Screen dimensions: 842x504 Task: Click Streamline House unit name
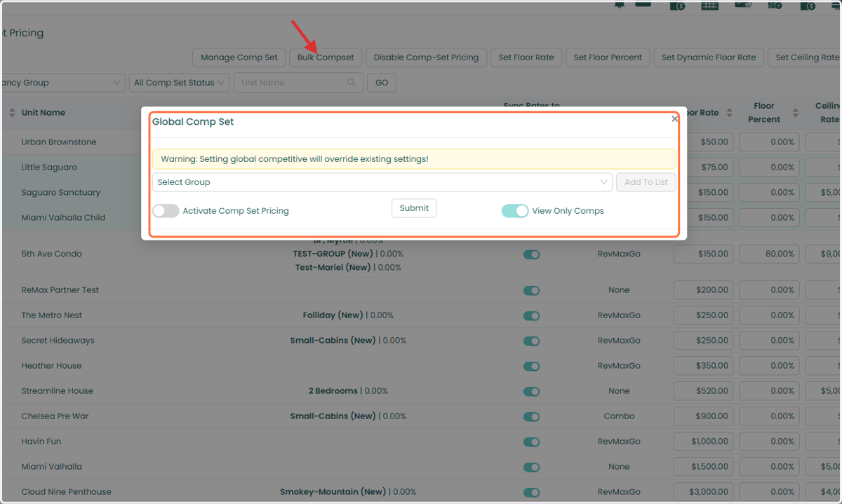coord(58,391)
